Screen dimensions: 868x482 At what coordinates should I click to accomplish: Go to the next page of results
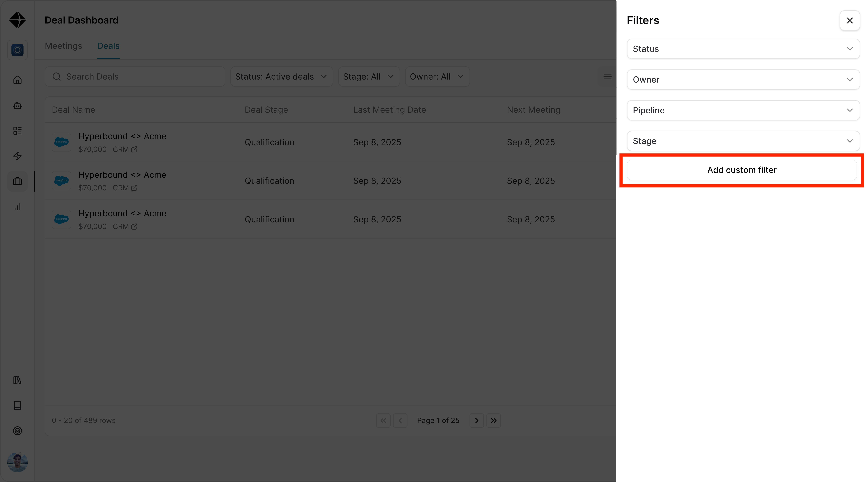point(476,420)
